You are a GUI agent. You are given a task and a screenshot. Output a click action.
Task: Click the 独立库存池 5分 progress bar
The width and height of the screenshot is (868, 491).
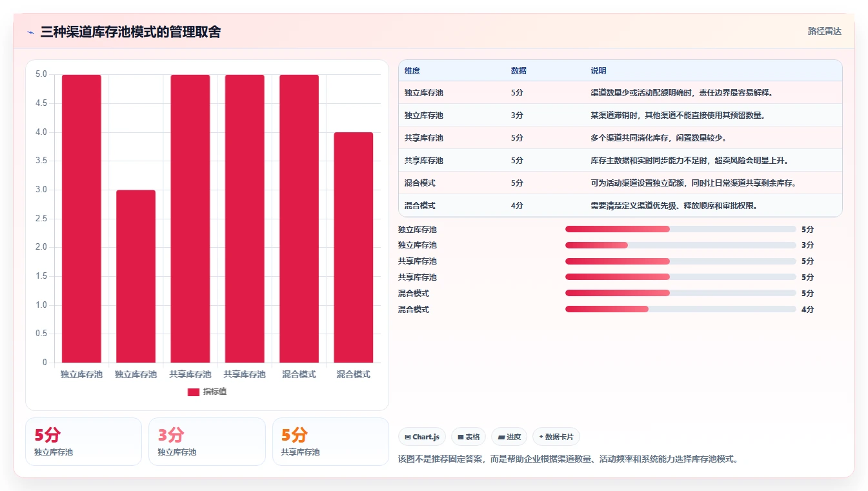681,229
